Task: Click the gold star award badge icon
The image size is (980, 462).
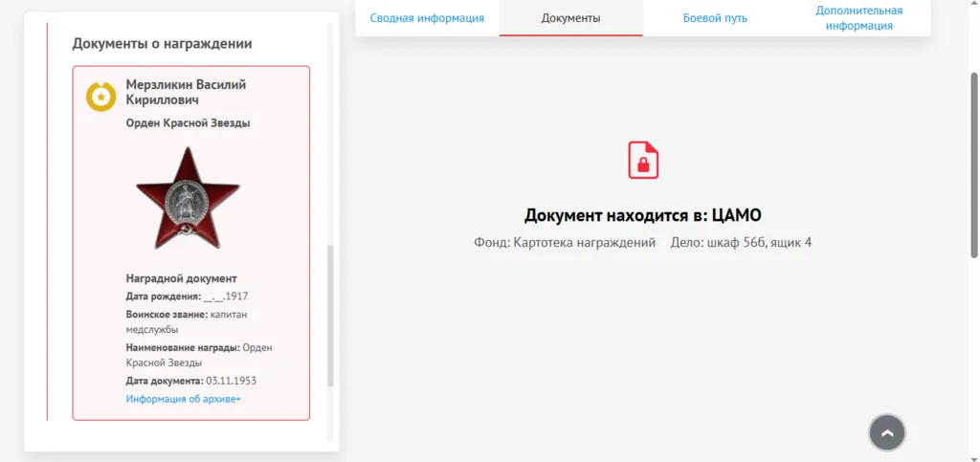Action: tap(100, 97)
